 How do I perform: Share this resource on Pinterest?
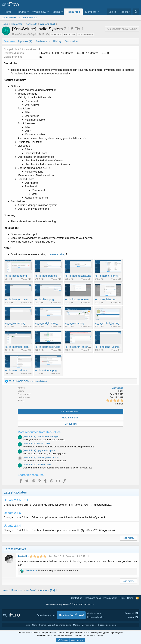pos(39,481)
